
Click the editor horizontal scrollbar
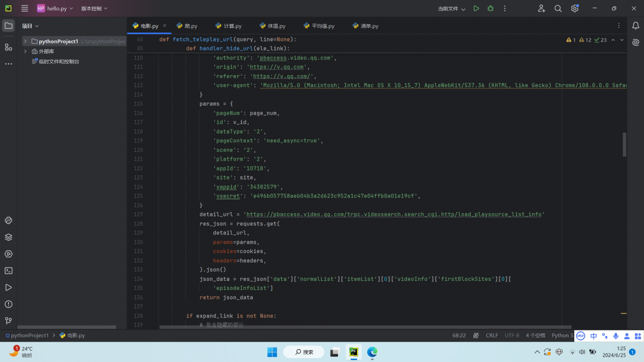click(x=365, y=327)
